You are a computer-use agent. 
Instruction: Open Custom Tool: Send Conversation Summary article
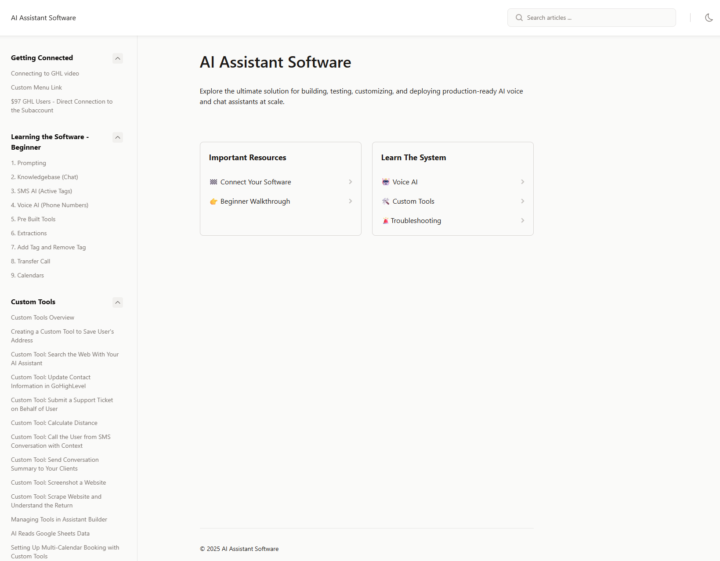tap(55, 464)
